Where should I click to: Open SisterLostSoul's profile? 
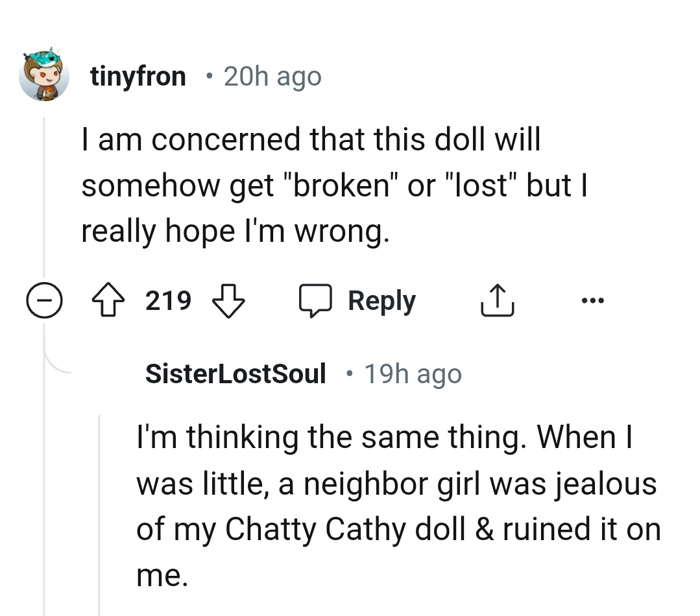click(235, 373)
